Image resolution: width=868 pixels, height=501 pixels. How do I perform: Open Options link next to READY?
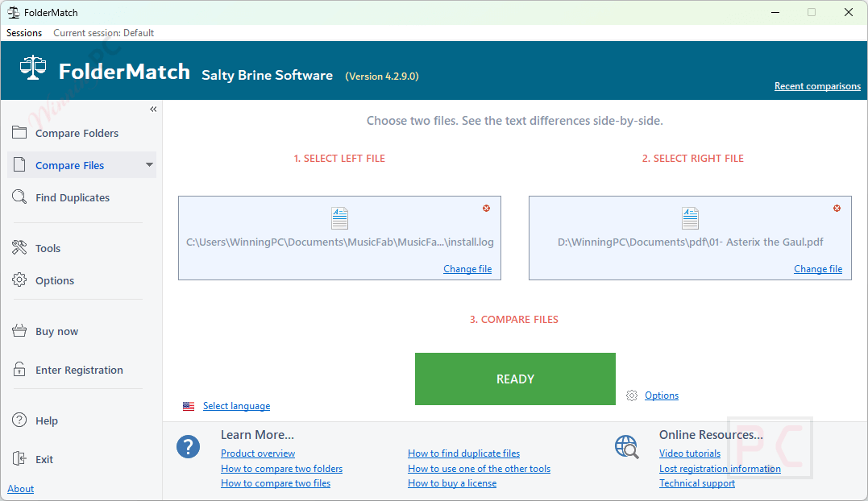click(662, 395)
